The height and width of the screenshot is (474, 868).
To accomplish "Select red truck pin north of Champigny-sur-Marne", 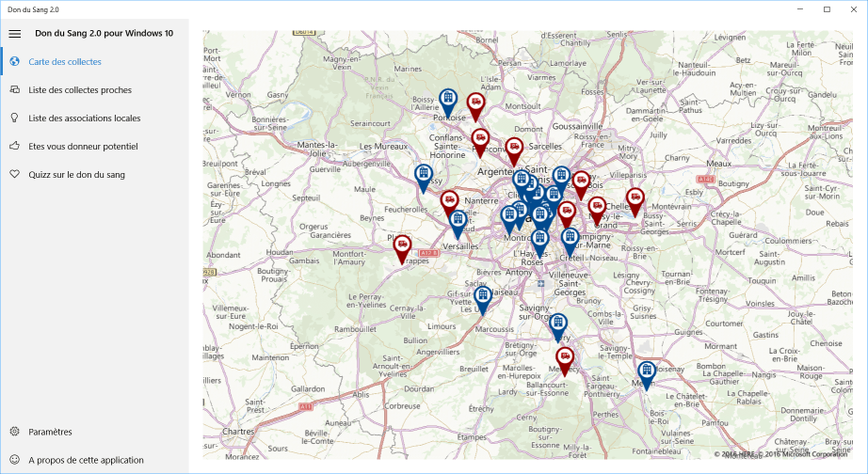I will click(567, 213).
